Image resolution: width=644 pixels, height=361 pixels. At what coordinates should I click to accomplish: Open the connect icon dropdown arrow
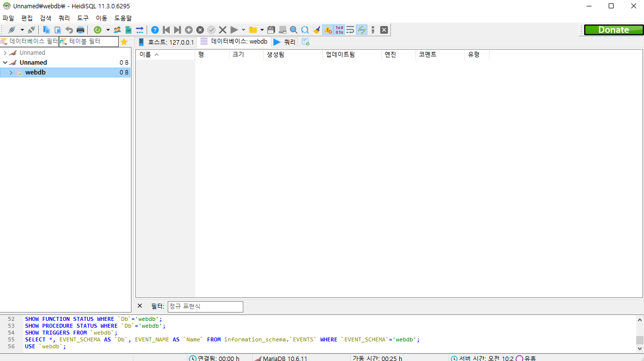point(22,30)
